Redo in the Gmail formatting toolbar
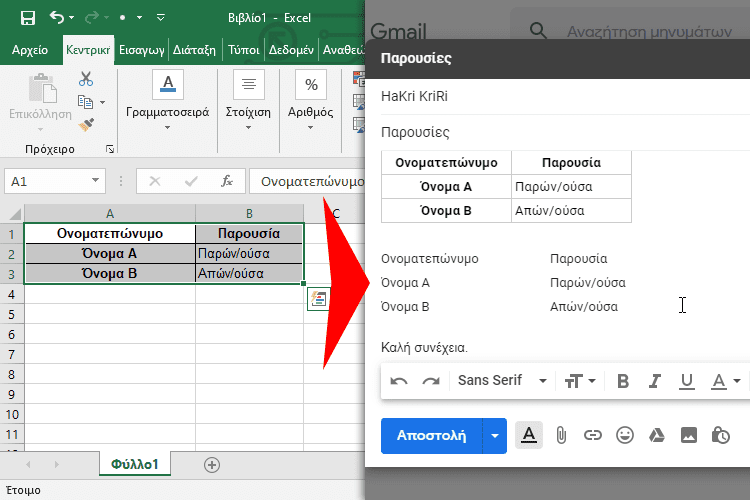This screenshot has width=750, height=500. pyautogui.click(x=431, y=381)
